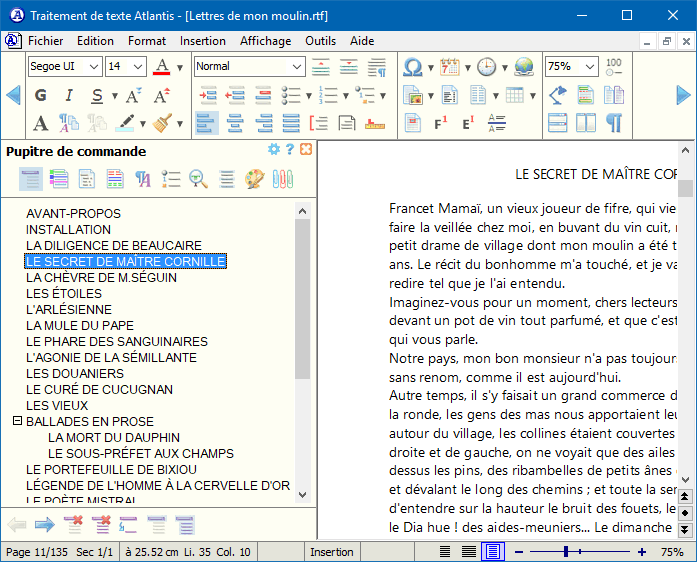The image size is (697, 562).
Task: Close the Pupitre de commande panel
Action: point(306,149)
